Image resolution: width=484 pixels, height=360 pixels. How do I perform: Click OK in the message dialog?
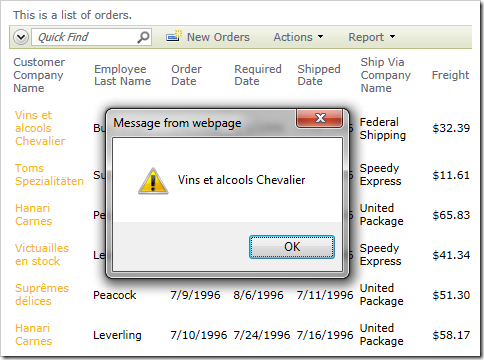(x=292, y=247)
